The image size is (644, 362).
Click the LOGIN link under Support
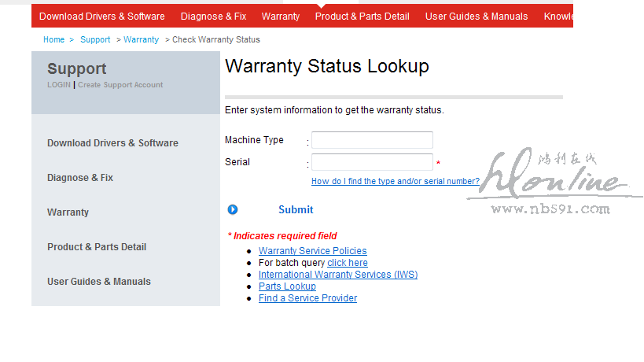(58, 85)
